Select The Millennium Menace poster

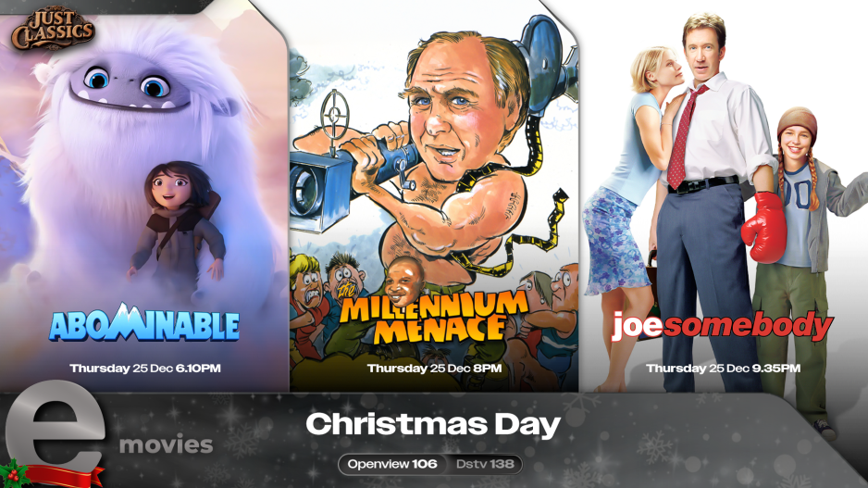434,196
